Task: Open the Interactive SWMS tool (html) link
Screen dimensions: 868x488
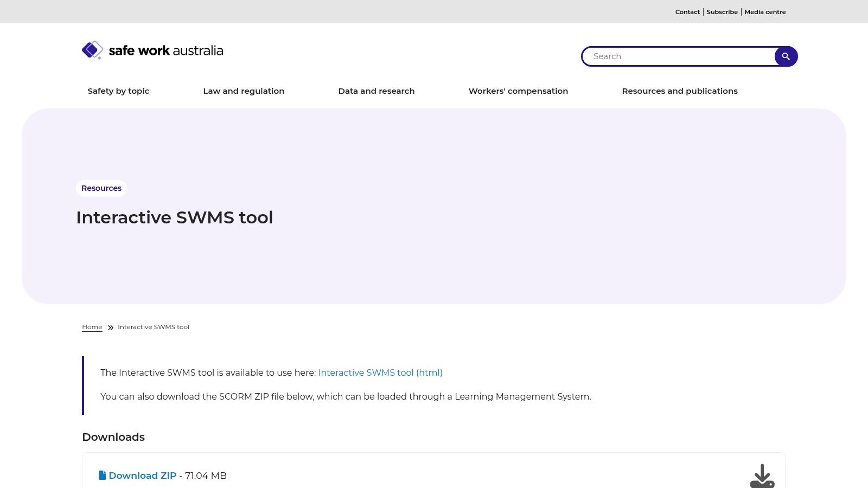Action: (380, 373)
